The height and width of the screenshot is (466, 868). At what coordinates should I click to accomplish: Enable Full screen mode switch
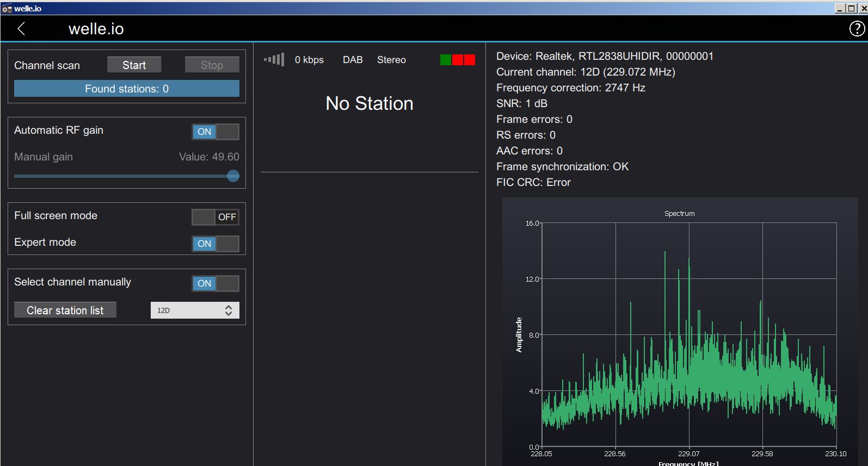tap(216, 217)
